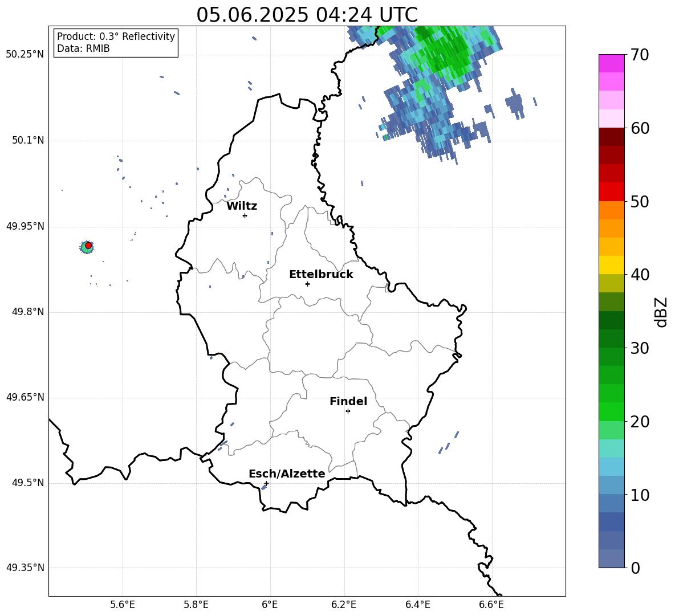Pick the magenta swatch at top of colorbar
This screenshot has width=675, height=616.
click(x=611, y=63)
